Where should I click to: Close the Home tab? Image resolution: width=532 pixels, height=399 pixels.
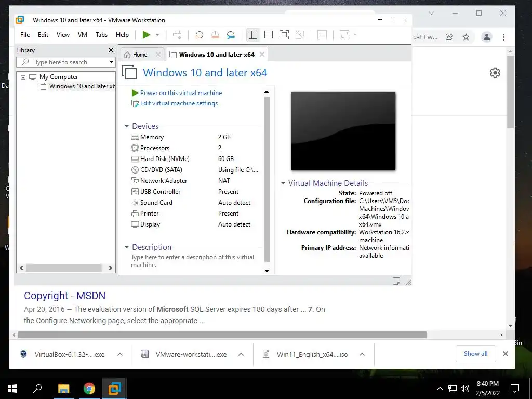pos(158,54)
